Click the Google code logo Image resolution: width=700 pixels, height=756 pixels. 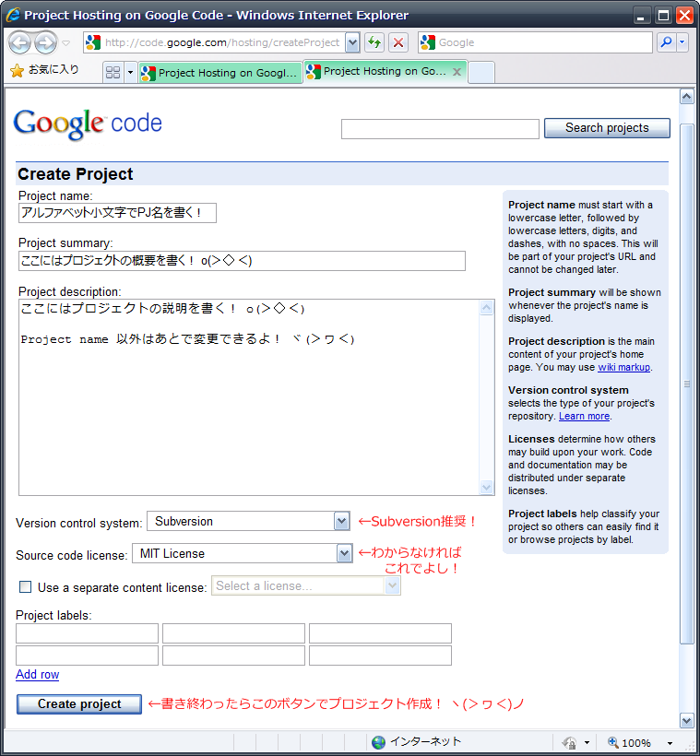tap(88, 124)
